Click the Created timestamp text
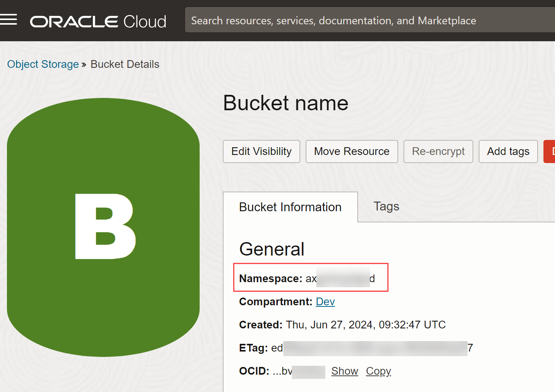This screenshot has width=555, height=392. coord(365,325)
